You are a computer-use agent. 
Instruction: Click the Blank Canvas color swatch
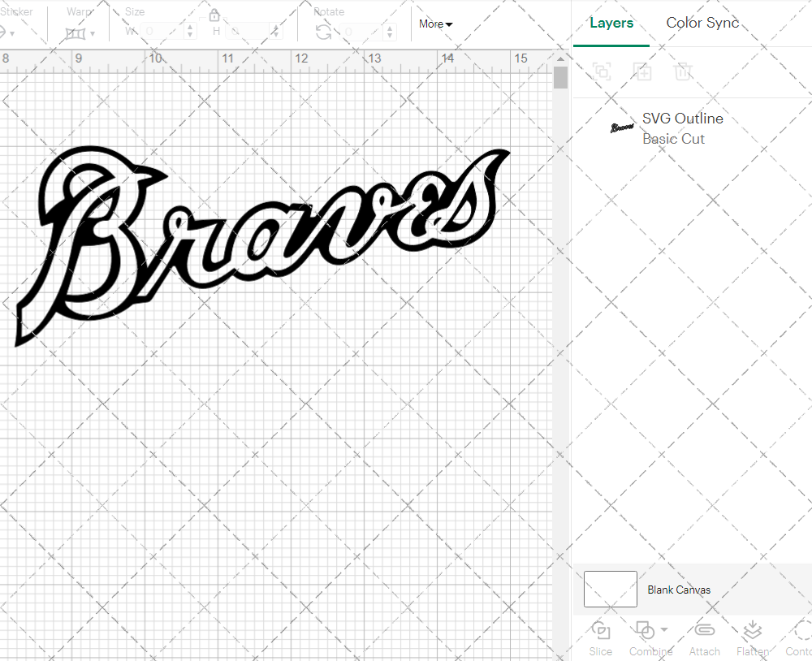[611, 589]
